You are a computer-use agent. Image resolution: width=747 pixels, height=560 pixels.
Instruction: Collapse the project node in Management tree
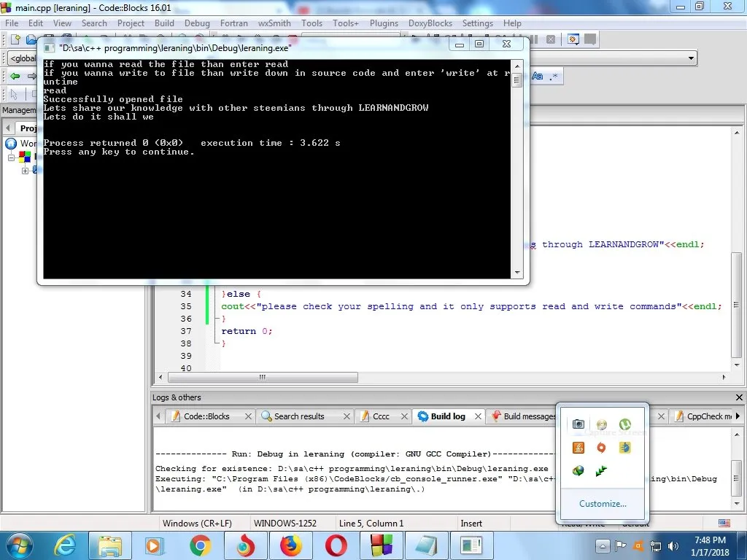12,157
